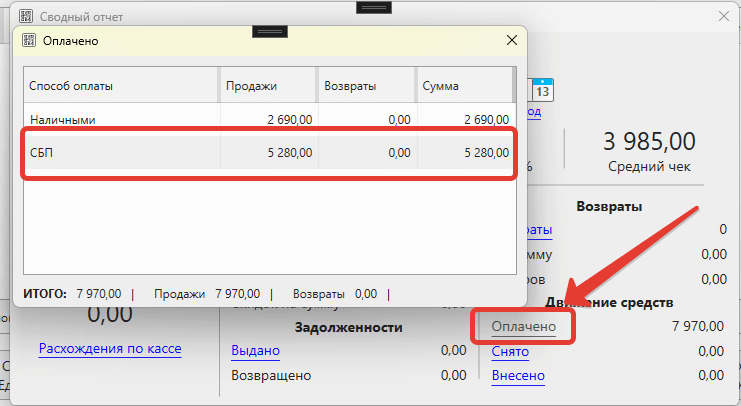The width and height of the screenshot is (741, 406).
Task: Click the Продажи column header
Action: (x=266, y=86)
